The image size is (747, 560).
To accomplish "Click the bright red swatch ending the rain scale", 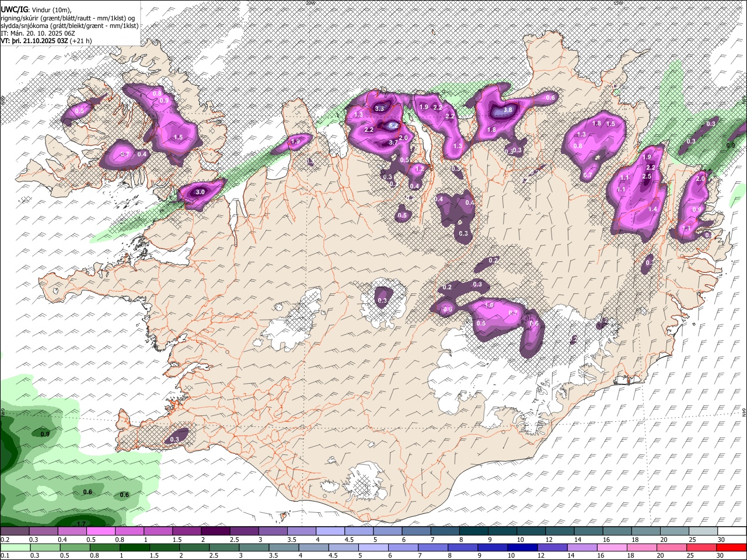I will click(731, 548).
